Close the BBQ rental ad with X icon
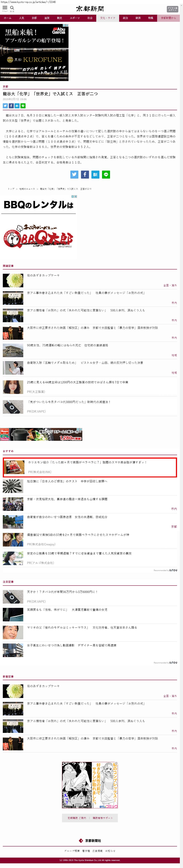This screenshot has width=183, height=868. tap(76, 196)
